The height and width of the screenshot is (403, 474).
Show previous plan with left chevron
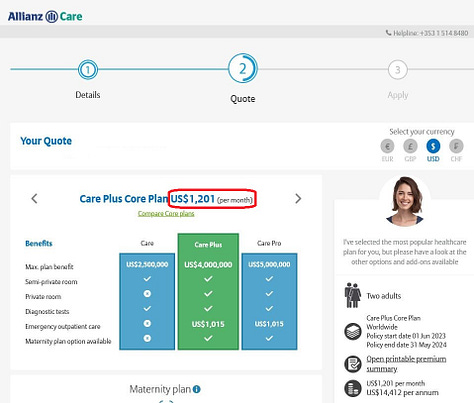click(34, 199)
